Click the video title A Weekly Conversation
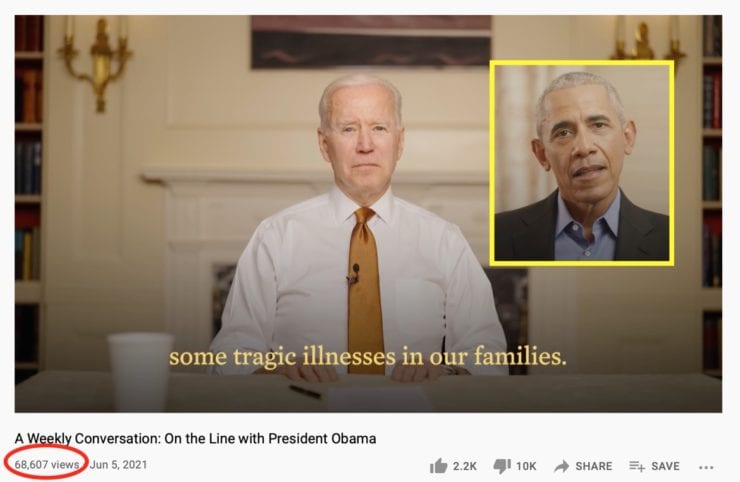 tap(195, 439)
